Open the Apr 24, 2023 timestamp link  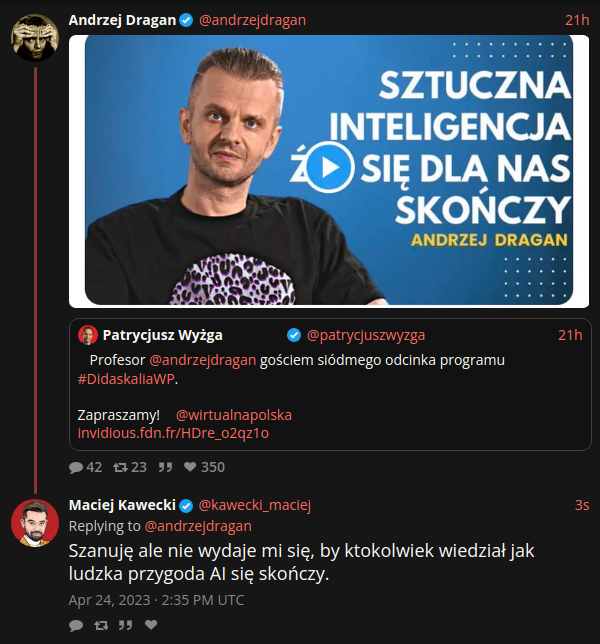tap(156, 600)
